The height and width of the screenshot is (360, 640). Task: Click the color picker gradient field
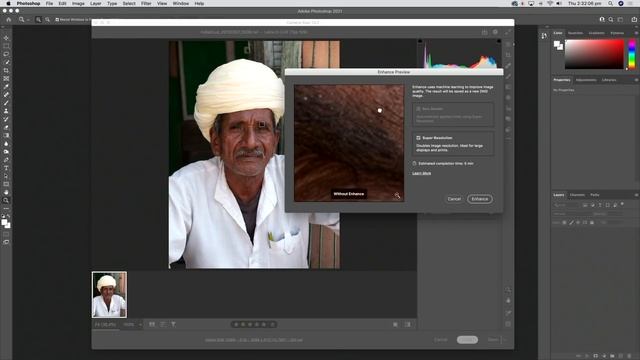coord(594,54)
